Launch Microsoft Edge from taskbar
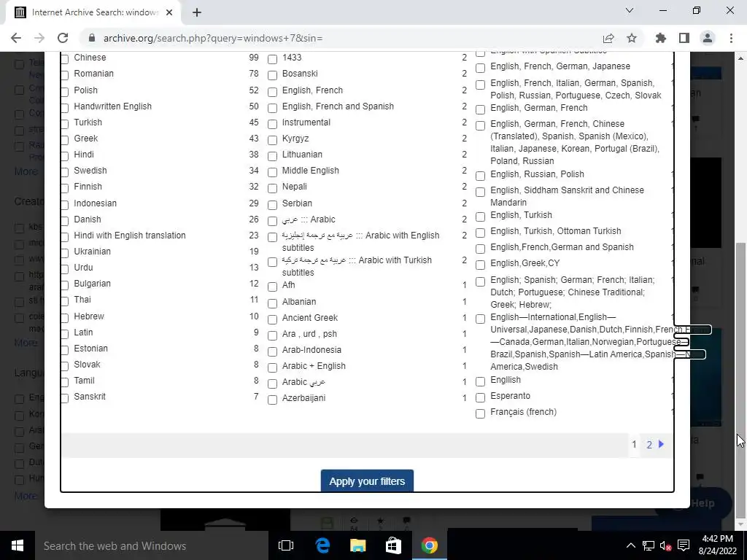The width and height of the screenshot is (747, 560). (x=322, y=545)
